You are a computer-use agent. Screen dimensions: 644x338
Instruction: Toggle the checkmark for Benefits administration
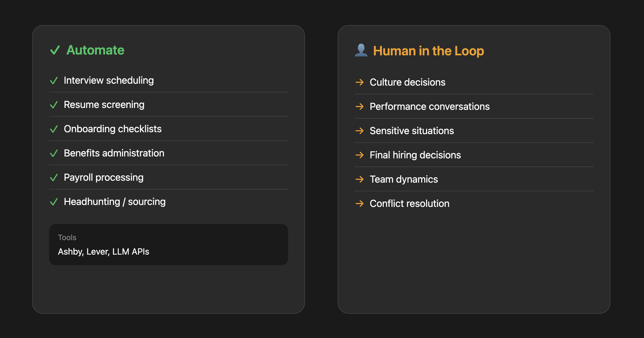pyautogui.click(x=54, y=153)
